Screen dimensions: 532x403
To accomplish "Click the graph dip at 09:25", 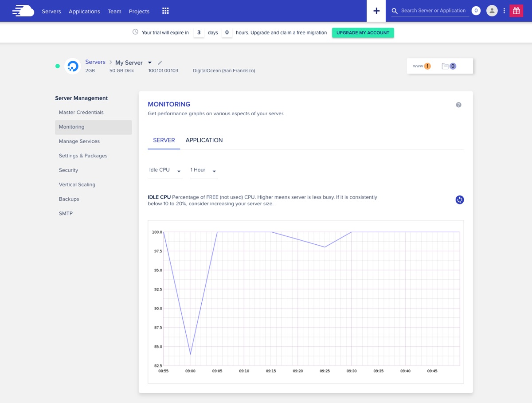I will point(325,247).
